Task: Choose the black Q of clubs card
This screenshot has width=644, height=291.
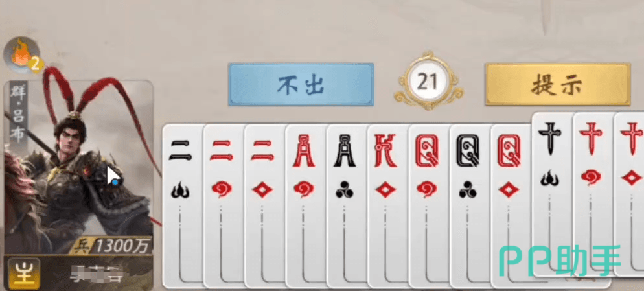Action: click(x=470, y=205)
